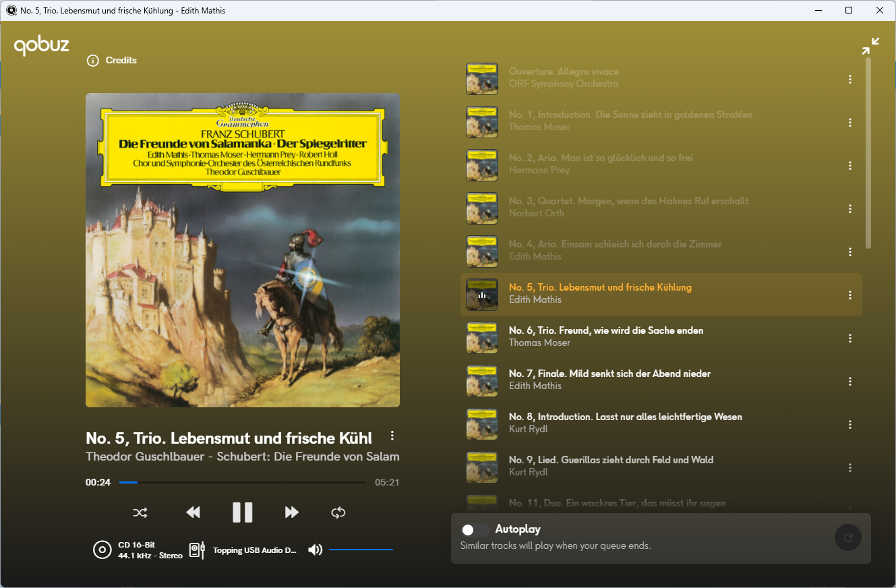Pause the current track
The width and height of the screenshot is (896, 588).
(x=243, y=512)
